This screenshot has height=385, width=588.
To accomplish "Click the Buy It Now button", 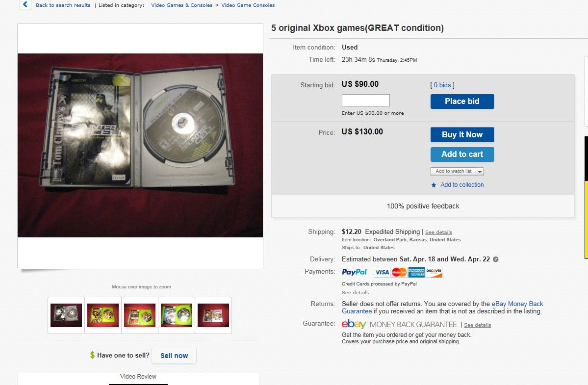I will [462, 134].
